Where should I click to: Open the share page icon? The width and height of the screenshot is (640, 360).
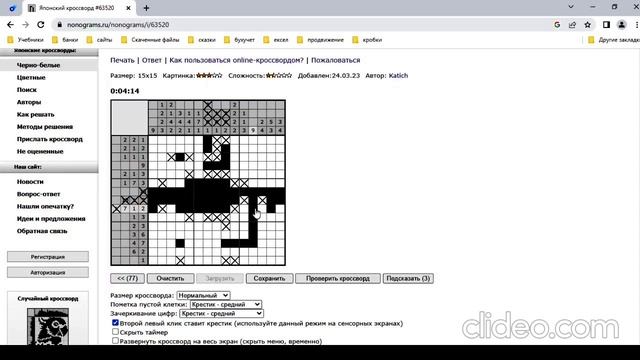572,25
